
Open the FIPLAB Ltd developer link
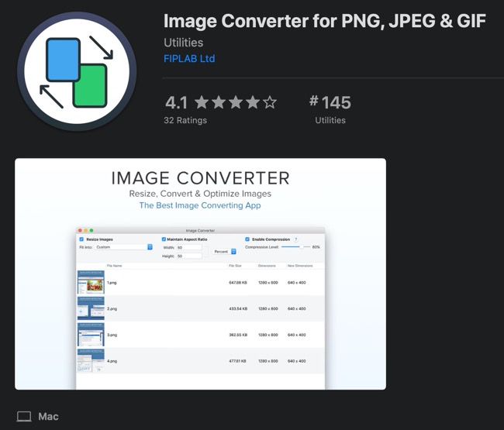coord(189,58)
